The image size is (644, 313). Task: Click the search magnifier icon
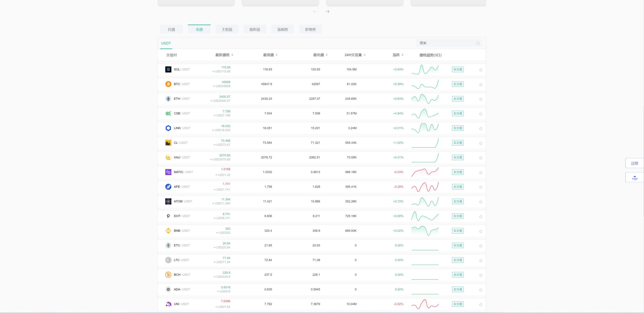click(478, 43)
